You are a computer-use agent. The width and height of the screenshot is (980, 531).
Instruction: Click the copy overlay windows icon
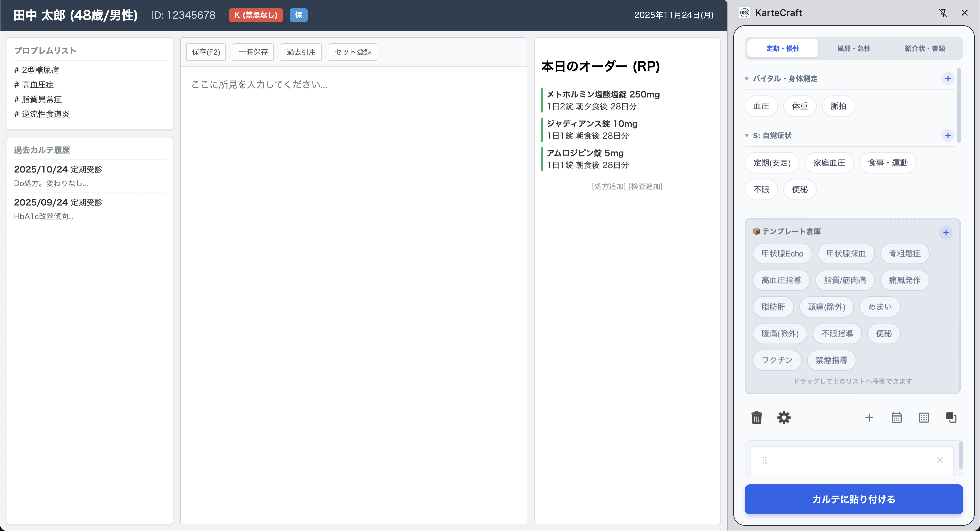click(951, 418)
